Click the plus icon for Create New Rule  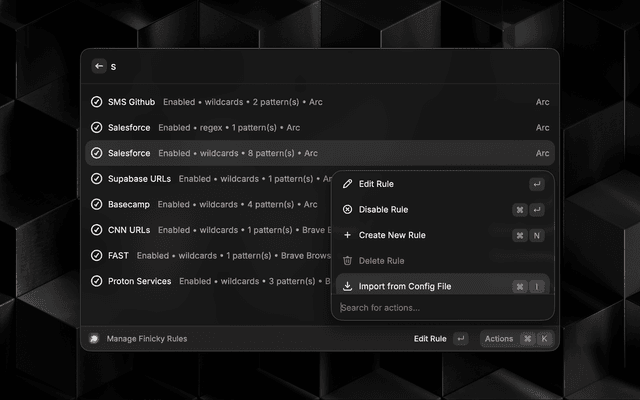click(347, 235)
